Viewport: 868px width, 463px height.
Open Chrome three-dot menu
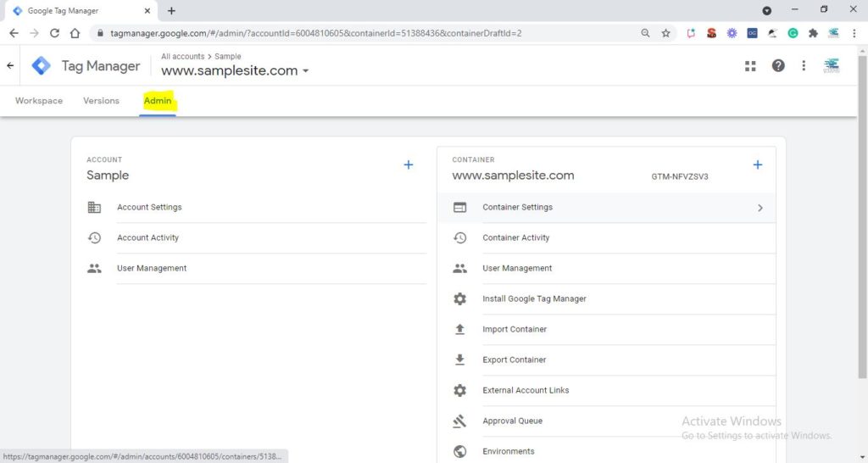point(854,33)
